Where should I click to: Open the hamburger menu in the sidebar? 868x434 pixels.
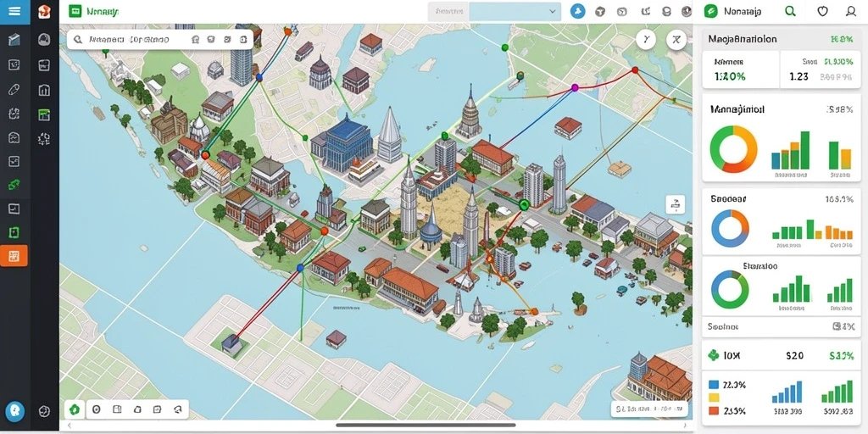(x=14, y=12)
